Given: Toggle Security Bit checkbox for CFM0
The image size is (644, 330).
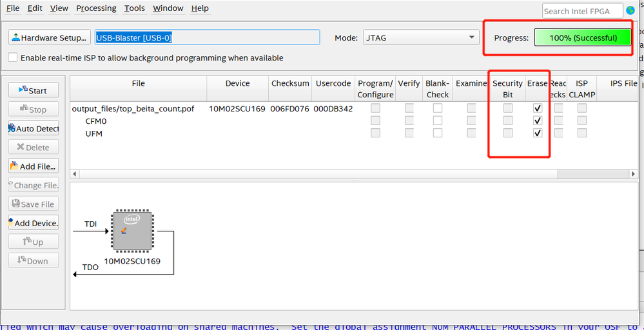Looking at the screenshot, I should coord(508,121).
